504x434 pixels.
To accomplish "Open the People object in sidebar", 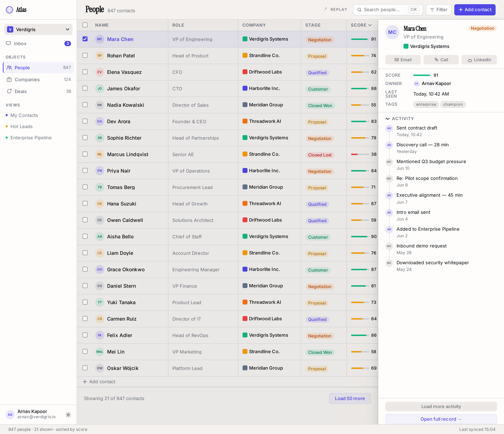I will click(38, 68).
